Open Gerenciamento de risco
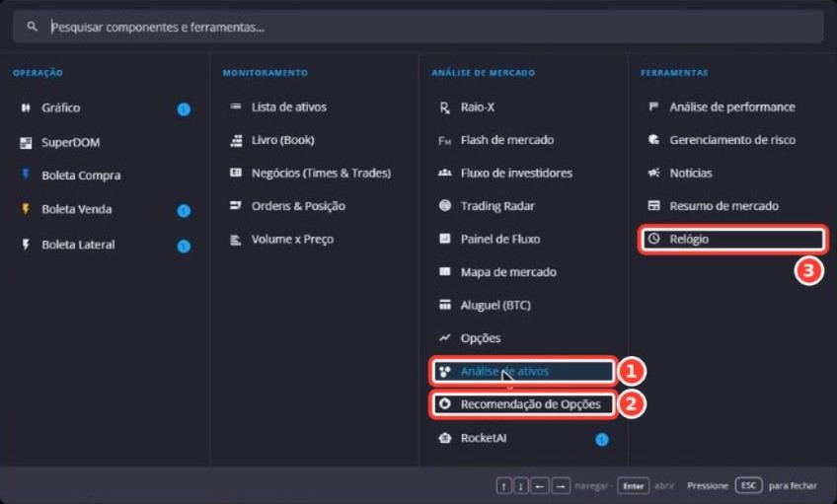This screenshot has width=837, height=504. point(732,140)
